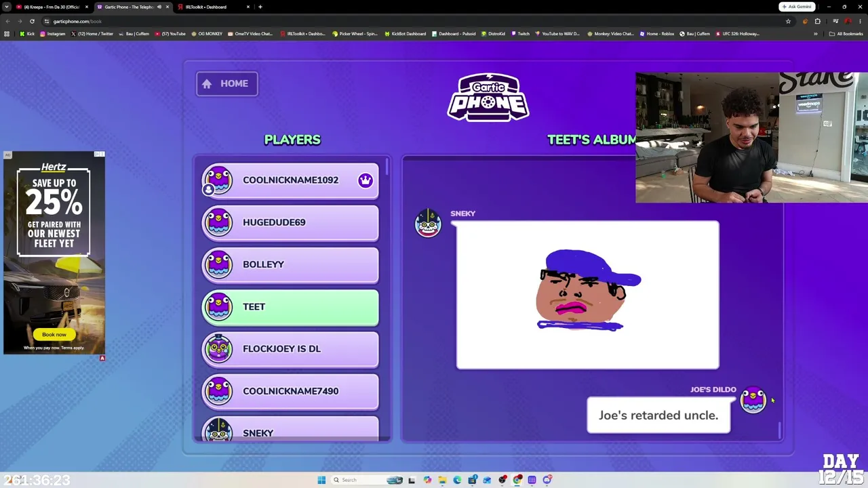The height and width of the screenshot is (488, 868).
Task: Select the highlighted TEET player row
Action: click(290, 306)
